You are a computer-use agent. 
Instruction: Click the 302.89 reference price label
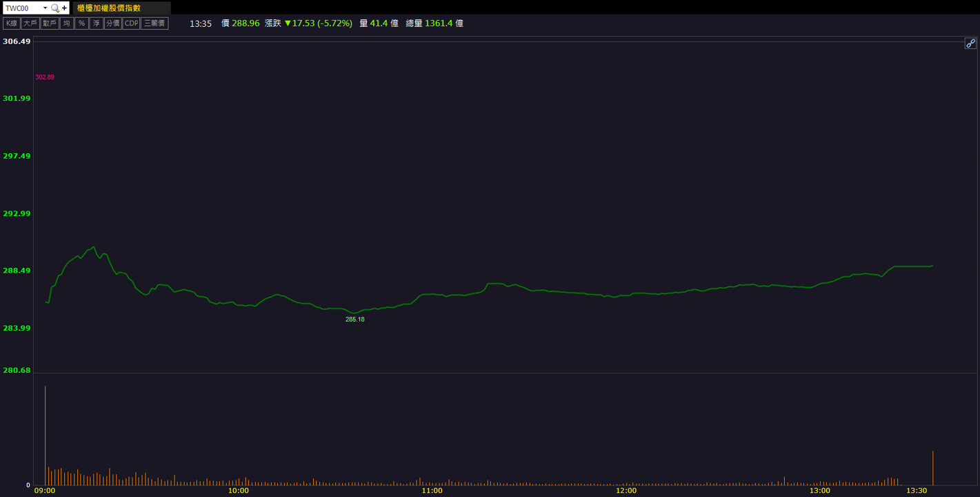(45, 77)
